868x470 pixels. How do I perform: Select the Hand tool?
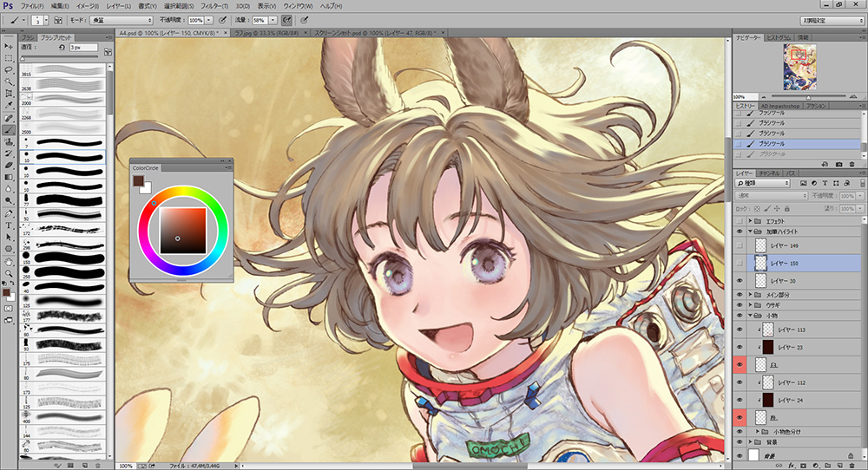[x=9, y=261]
